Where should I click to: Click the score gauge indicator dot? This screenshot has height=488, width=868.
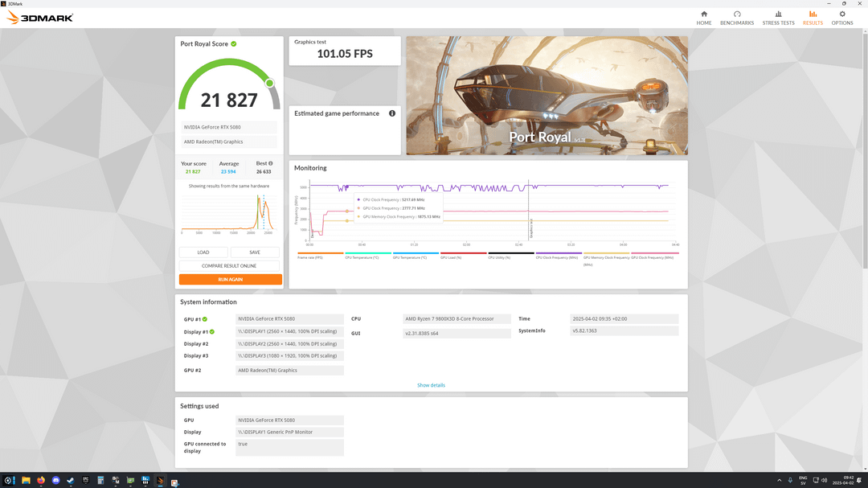269,83
